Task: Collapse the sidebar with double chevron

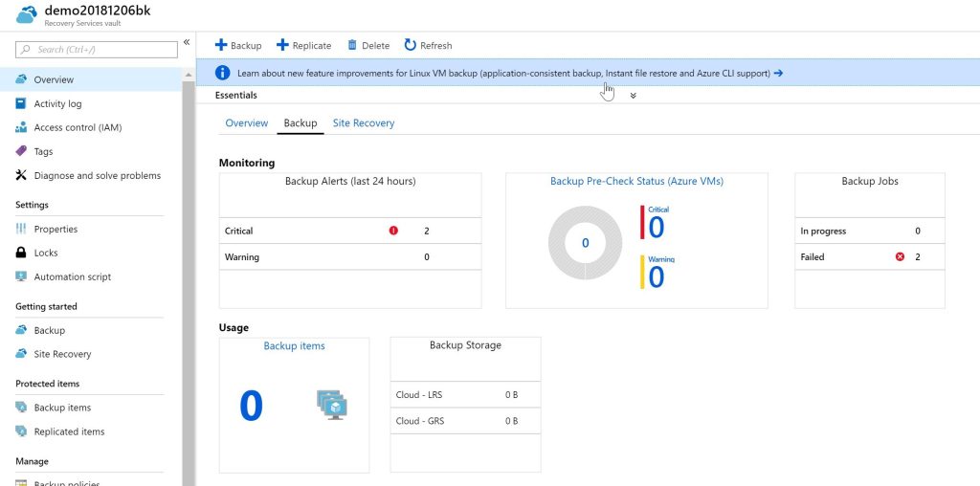Action: (x=187, y=42)
